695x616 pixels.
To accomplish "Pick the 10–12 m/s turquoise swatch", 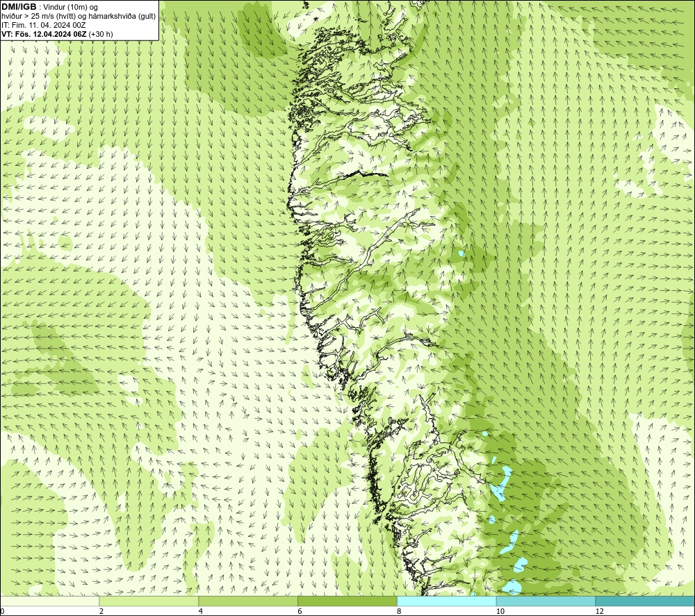I will (x=546, y=601).
